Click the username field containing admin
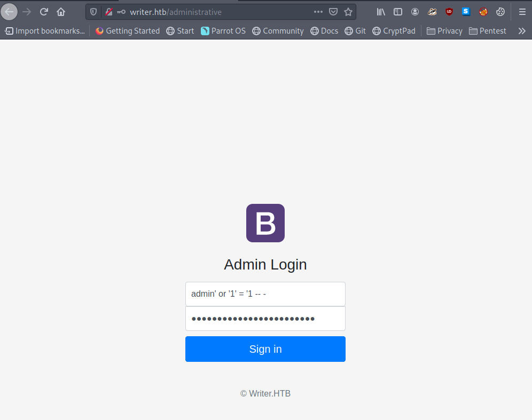The width and height of the screenshot is (532, 420). [x=265, y=294]
